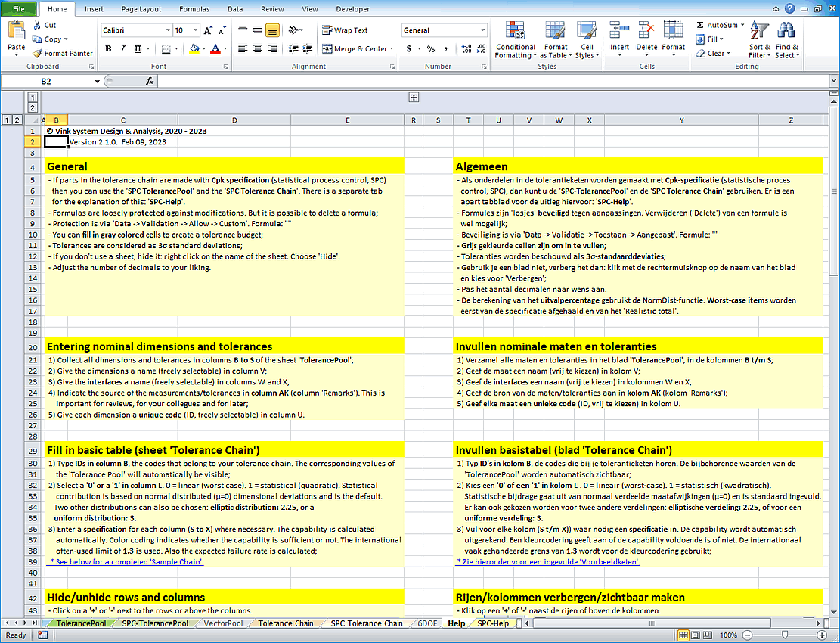Increase the cell indent
840x643 pixels.
coord(308,48)
